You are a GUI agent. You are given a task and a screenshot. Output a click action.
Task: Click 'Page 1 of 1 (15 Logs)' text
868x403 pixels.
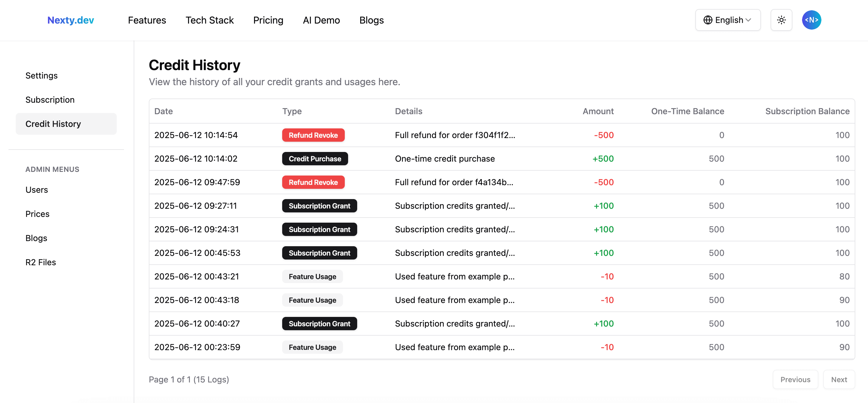189,380
